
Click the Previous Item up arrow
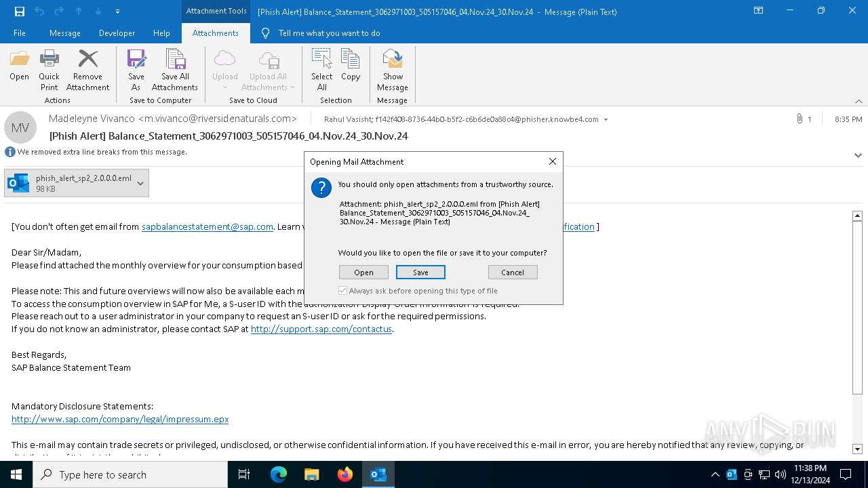click(79, 12)
